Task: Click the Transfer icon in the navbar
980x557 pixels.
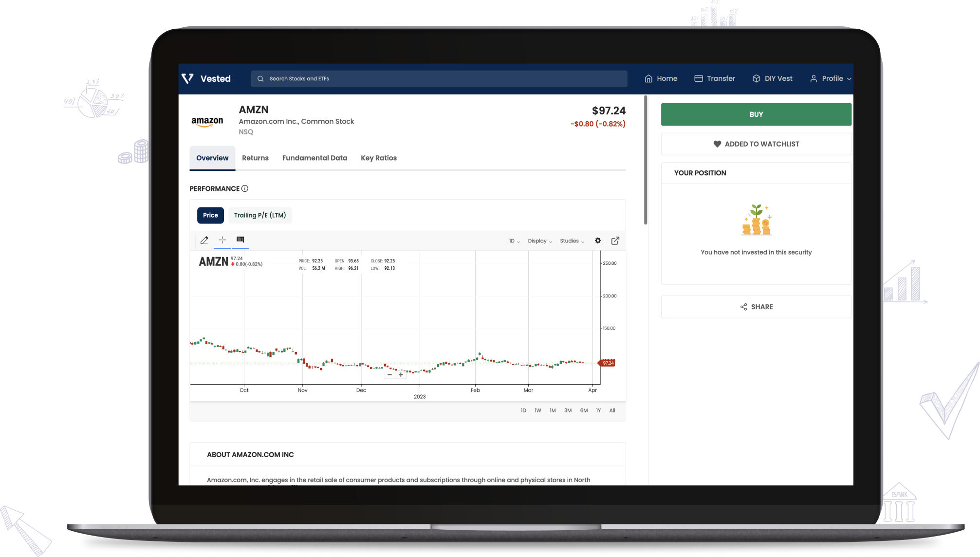Action: [x=698, y=78]
